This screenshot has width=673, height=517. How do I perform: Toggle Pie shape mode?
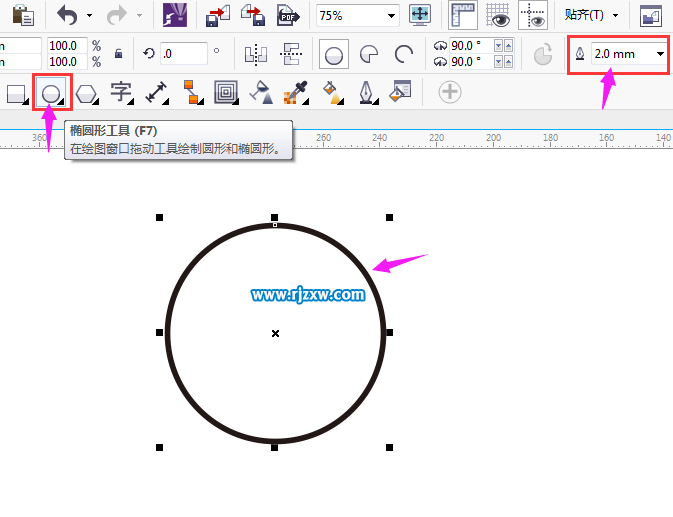[x=370, y=54]
